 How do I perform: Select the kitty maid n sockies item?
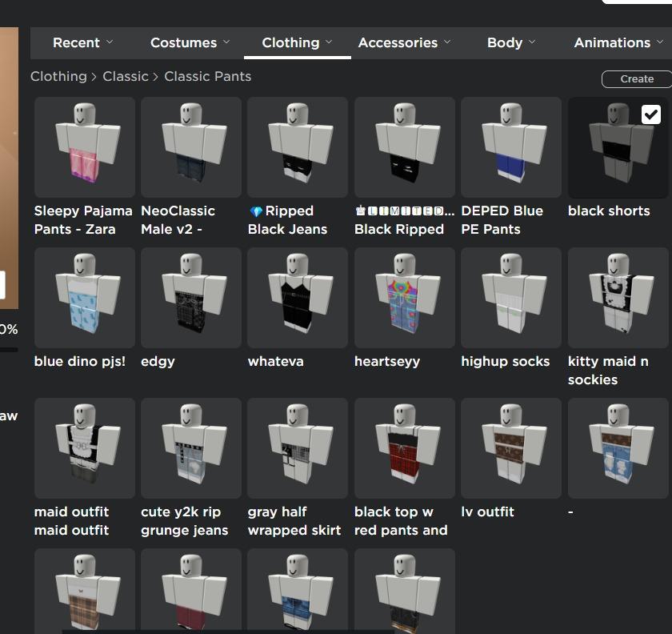[x=618, y=298]
